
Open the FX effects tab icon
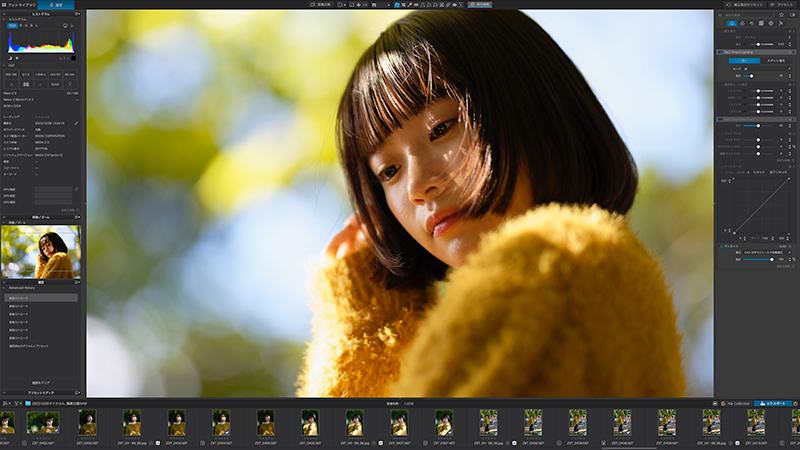coord(781,23)
